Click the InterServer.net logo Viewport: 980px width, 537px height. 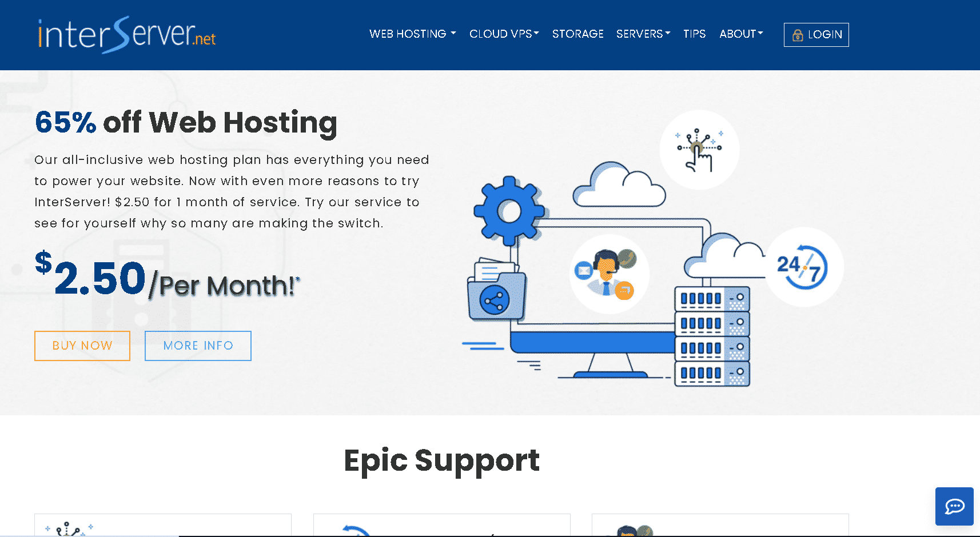126,35
